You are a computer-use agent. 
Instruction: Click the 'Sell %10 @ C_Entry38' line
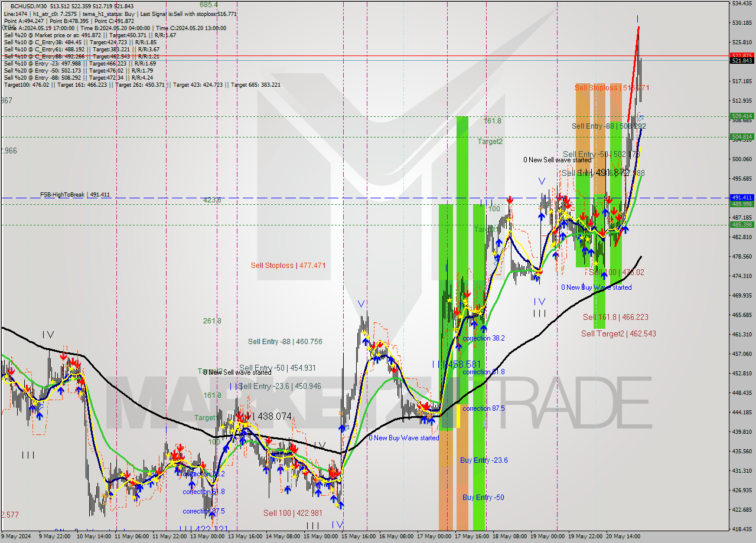tap(80, 42)
